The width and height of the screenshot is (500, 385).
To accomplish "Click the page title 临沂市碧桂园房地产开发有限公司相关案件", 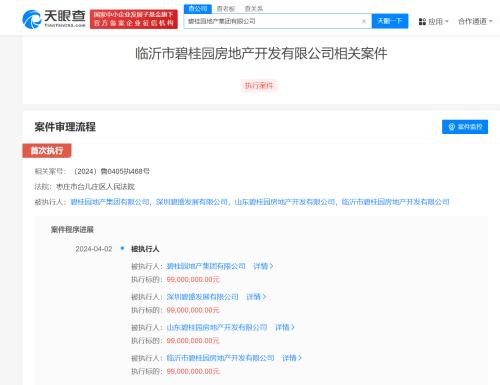I will (261, 53).
